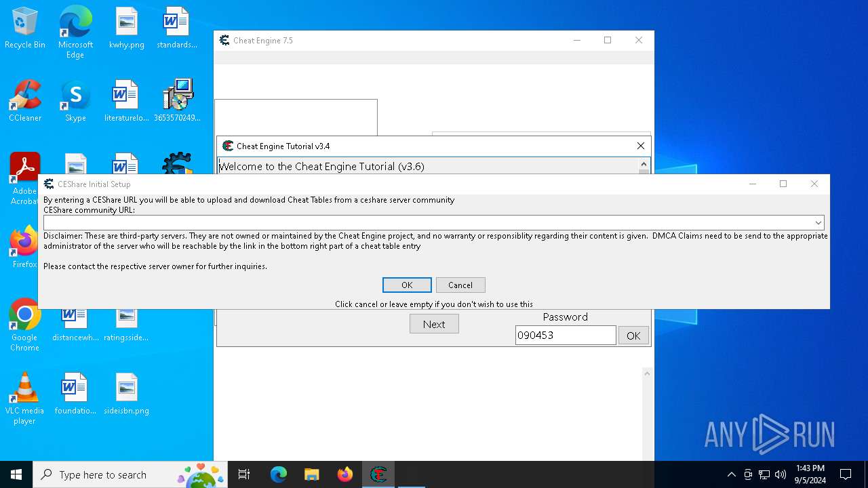Open the Windows Start menu
The image size is (868, 488).
click(16, 474)
